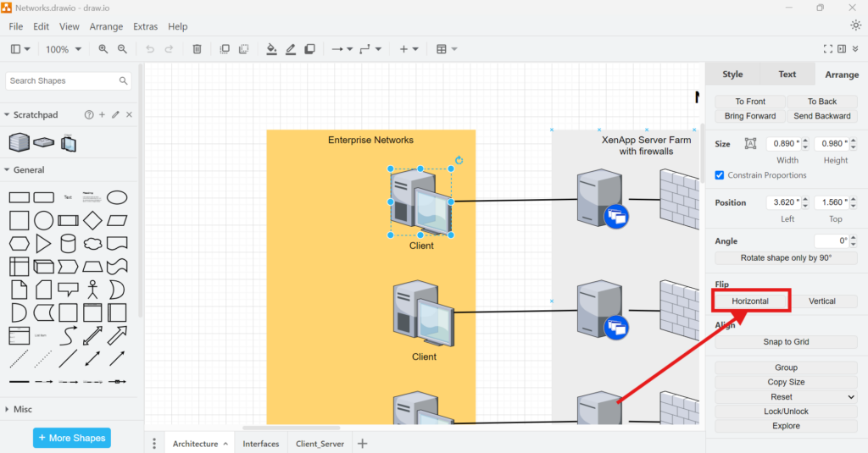This screenshot has height=453, width=868.
Task: Switch to the Interfaces page tab
Action: pyautogui.click(x=261, y=444)
